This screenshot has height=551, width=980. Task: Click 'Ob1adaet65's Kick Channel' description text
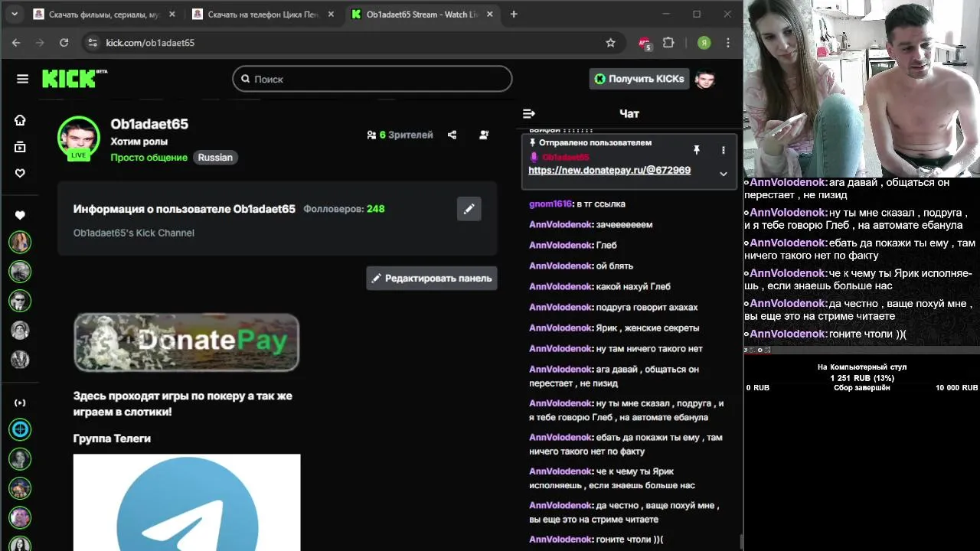pyautogui.click(x=134, y=233)
